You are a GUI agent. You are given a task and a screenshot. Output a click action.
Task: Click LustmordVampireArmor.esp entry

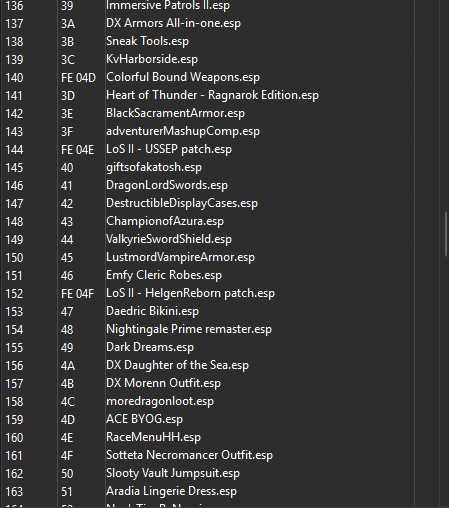click(x=180, y=257)
